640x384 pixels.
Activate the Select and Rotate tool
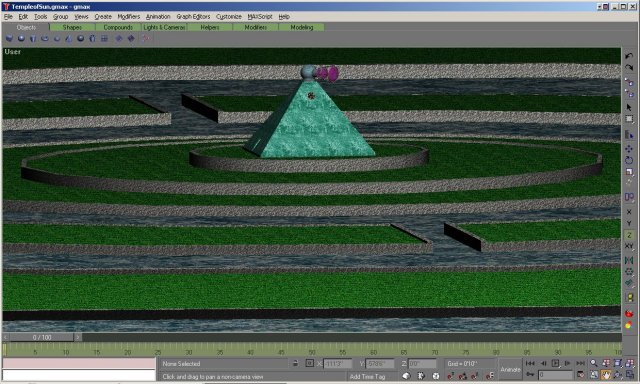pyautogui.click(x=629, y=160)
